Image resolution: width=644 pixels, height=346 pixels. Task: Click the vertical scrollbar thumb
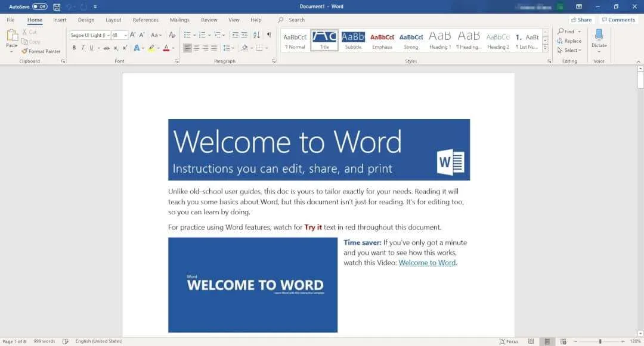(640, 80)
